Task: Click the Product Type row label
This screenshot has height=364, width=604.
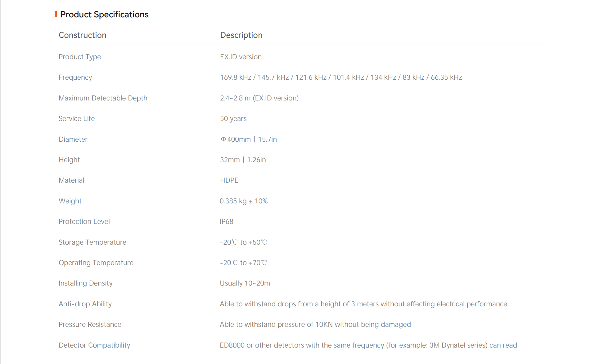Action: tap(80, 57)
